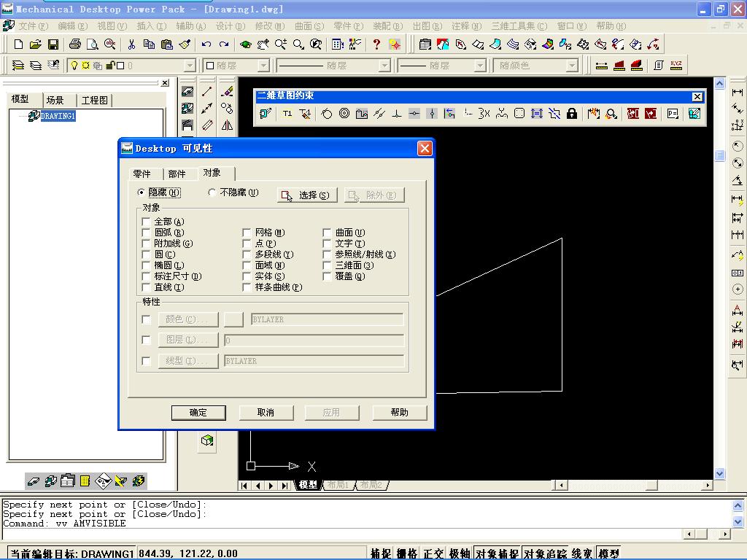Click the 3D box icon below dialog
The image size is (747, 560).
pyautogui.click(x=206, y=440)
